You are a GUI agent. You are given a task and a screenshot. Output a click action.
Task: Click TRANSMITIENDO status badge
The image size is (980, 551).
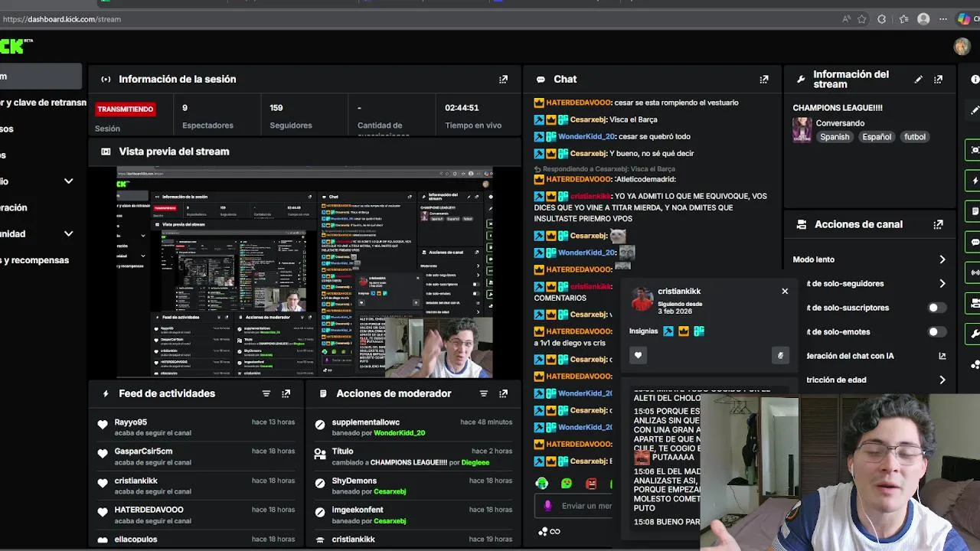click(125, 109)
